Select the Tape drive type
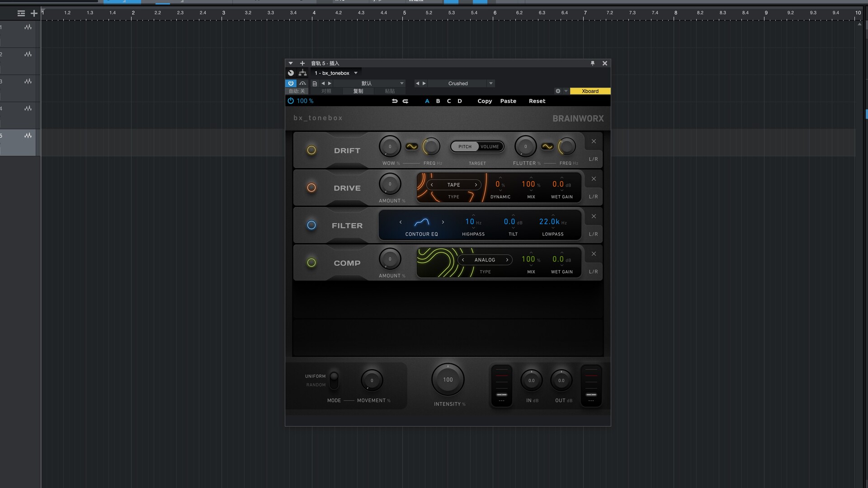This screenshot has width=868, height=488. tap(453, 185)
